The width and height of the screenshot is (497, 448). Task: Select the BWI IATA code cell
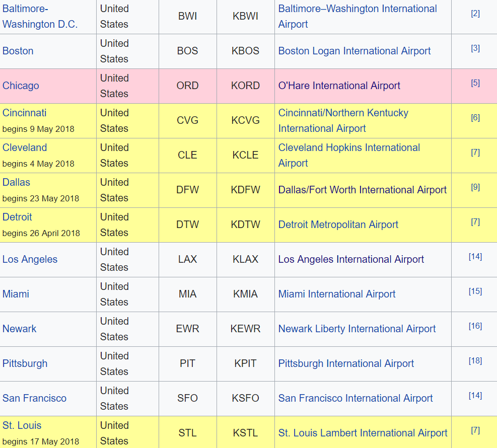[188, 16]
